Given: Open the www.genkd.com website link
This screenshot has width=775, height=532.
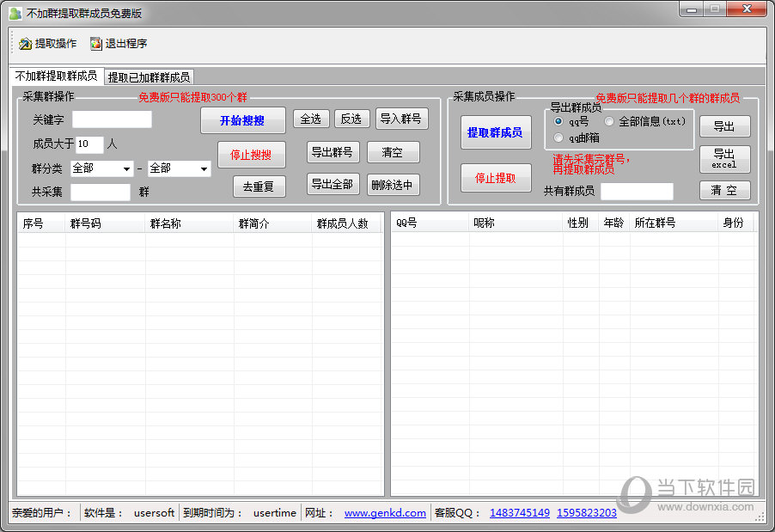Looking at the screenshot, I should (x=385, y=513).
